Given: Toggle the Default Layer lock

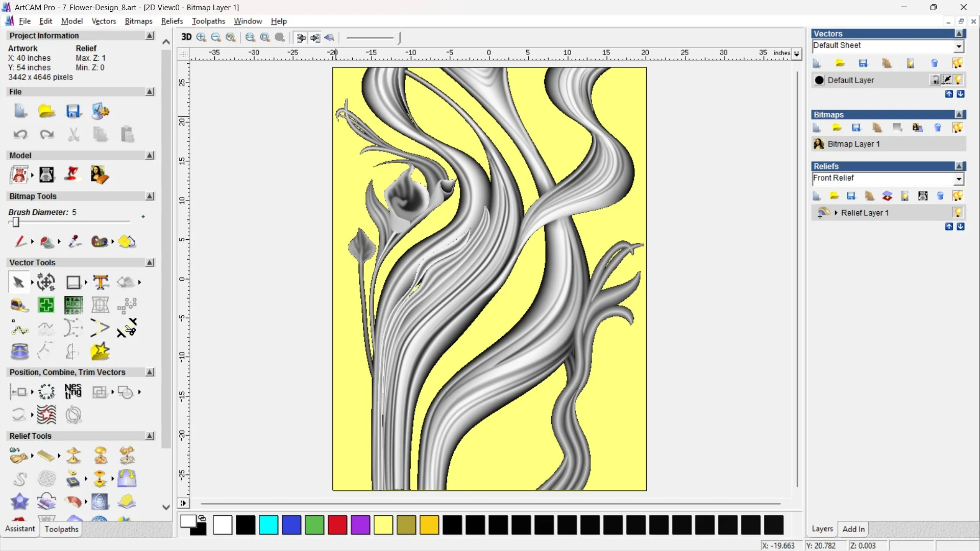Looking at the screenshot, I should [935, 80].
